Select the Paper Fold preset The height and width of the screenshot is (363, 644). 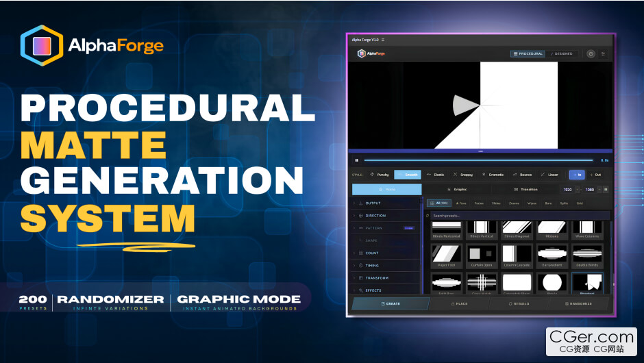(447, 255)
